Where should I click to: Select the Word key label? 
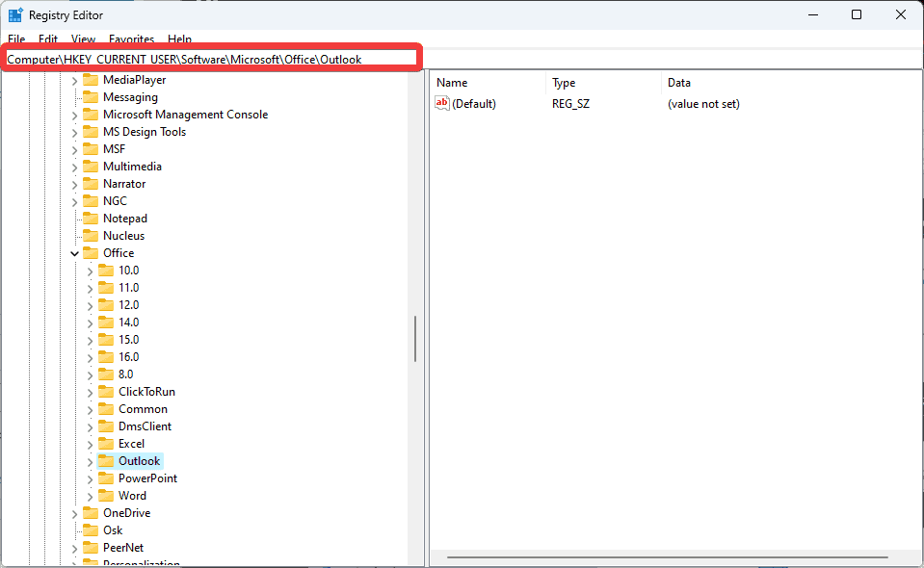click(133, 495)
